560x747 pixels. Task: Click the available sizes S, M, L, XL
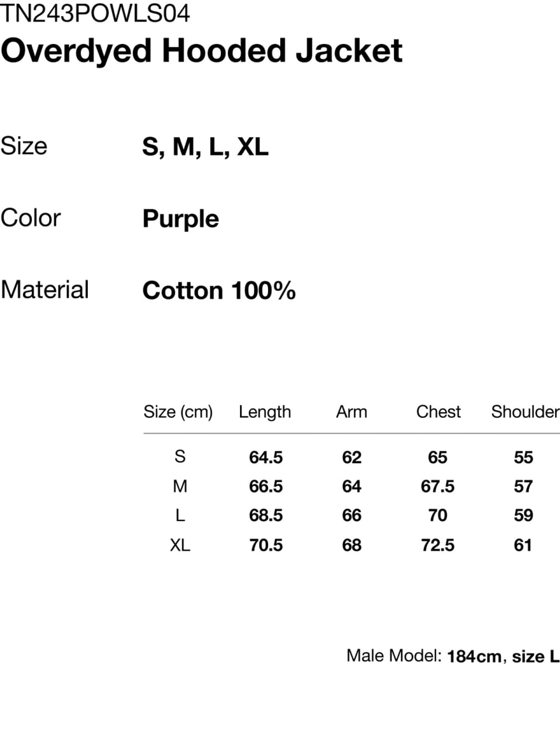205,146
